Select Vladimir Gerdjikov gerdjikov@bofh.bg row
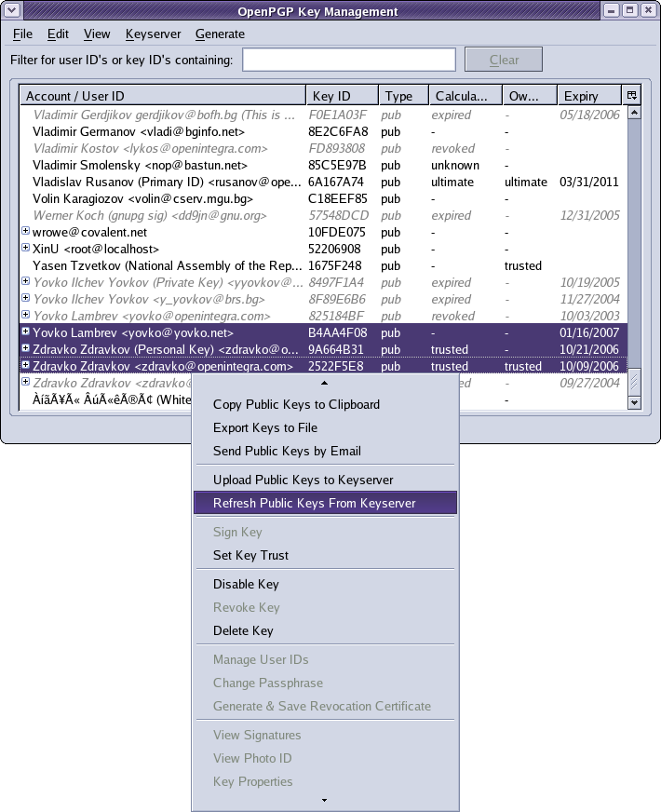This screenshot has height=812, width=661. tap(323, 115)
